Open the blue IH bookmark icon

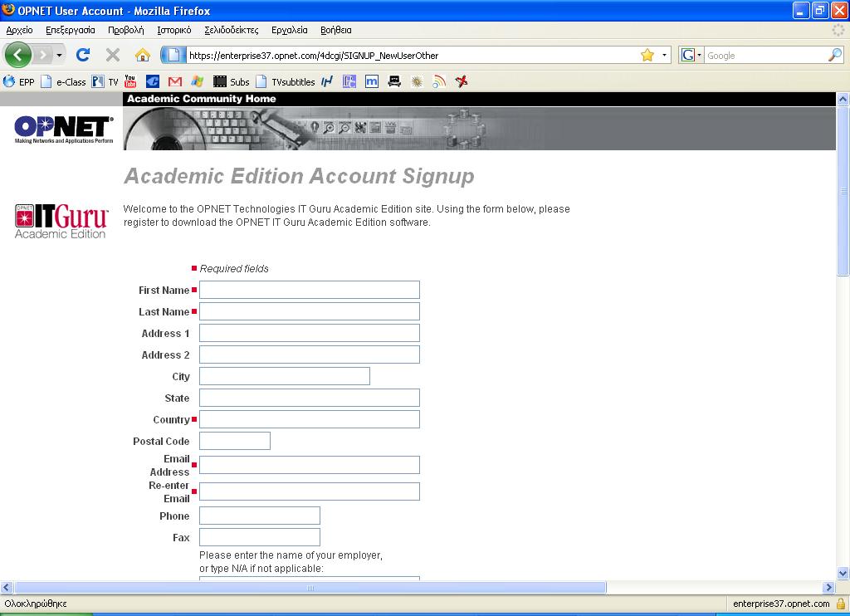click(327, 82)
